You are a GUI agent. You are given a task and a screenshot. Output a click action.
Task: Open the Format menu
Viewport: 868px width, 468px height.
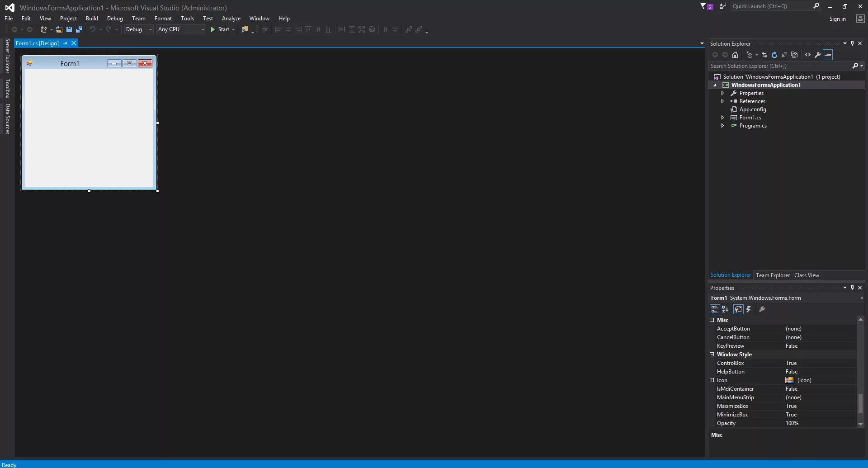coord(163,19)
